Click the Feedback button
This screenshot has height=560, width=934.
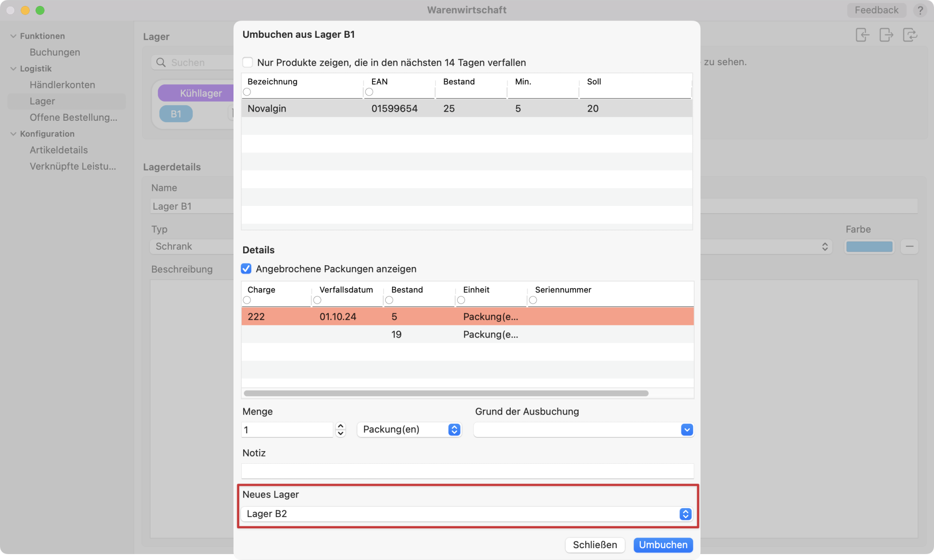tap(876, 10)
